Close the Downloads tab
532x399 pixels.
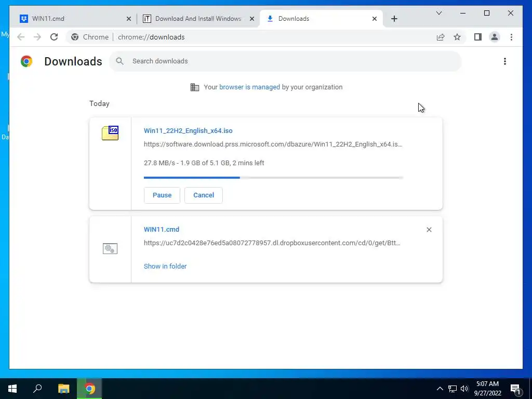[375, 19]
